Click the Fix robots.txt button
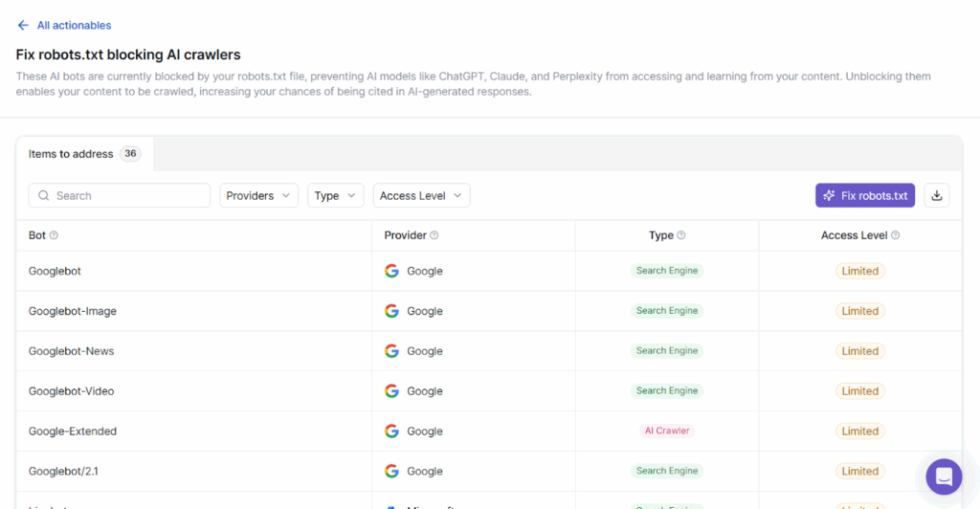Viewport: 980px width, 509px height. 865,195
